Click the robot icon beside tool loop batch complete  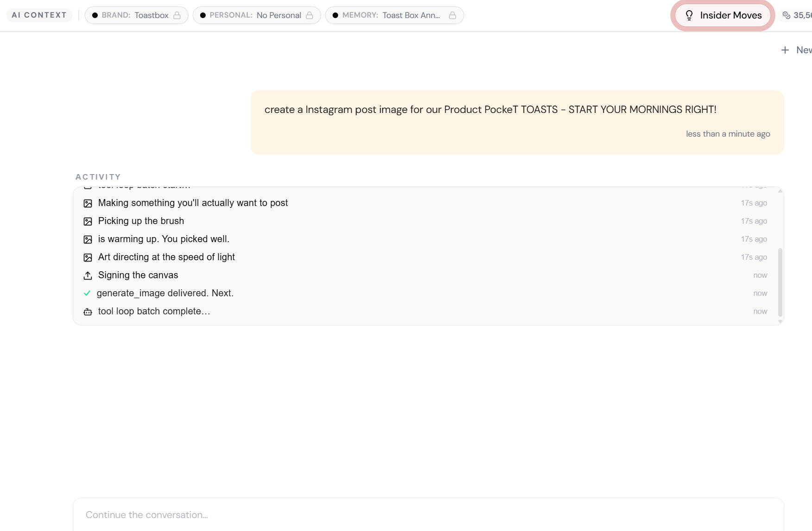tap(88, 312)
